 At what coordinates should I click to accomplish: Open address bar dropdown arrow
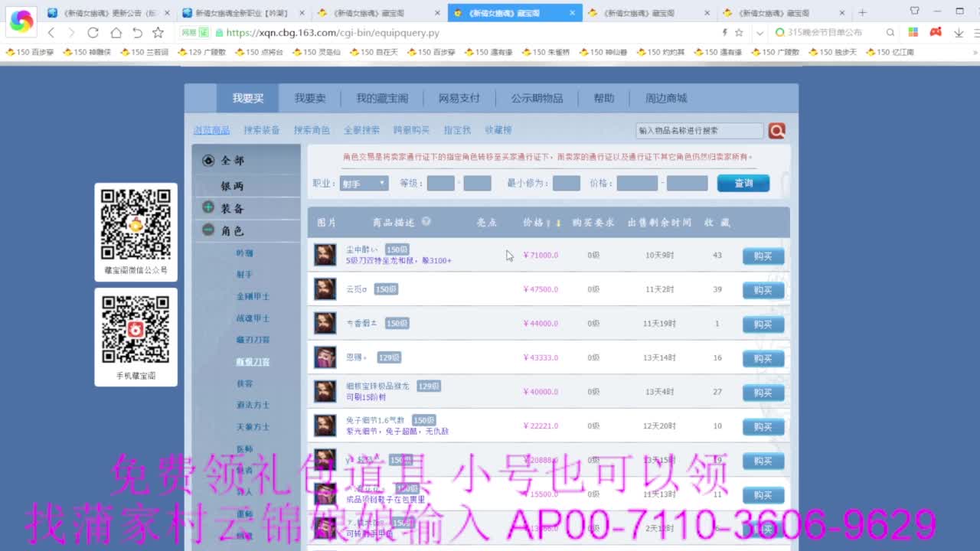pos(759,33)
